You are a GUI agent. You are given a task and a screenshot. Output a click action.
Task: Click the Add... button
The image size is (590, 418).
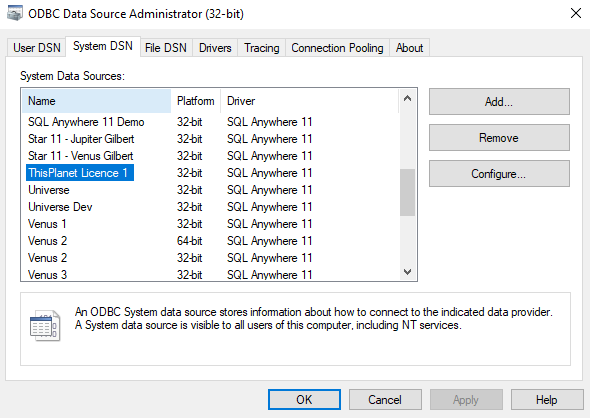point(499,102)
